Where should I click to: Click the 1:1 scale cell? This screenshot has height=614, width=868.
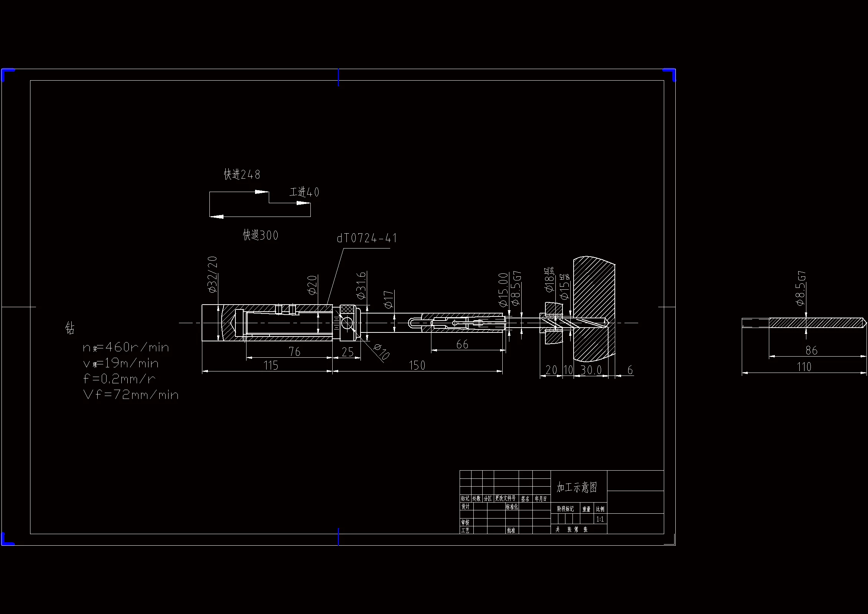tap(600, 519)
